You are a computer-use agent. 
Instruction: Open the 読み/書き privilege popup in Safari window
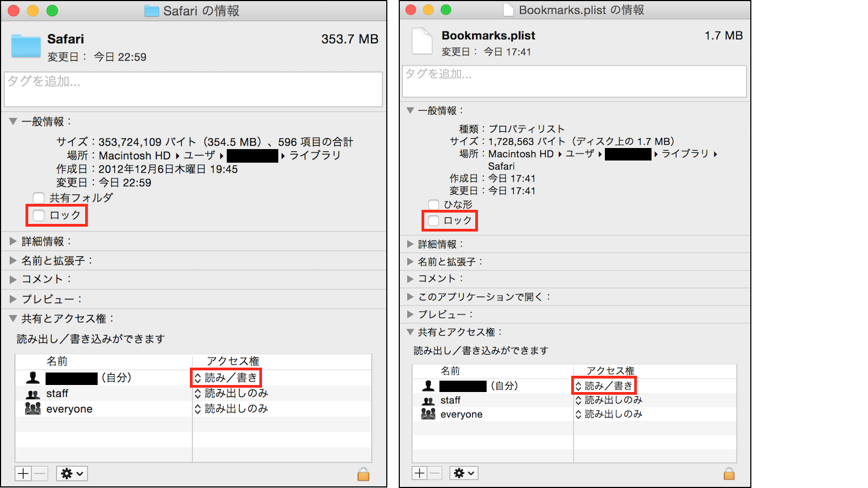(226, 377)
